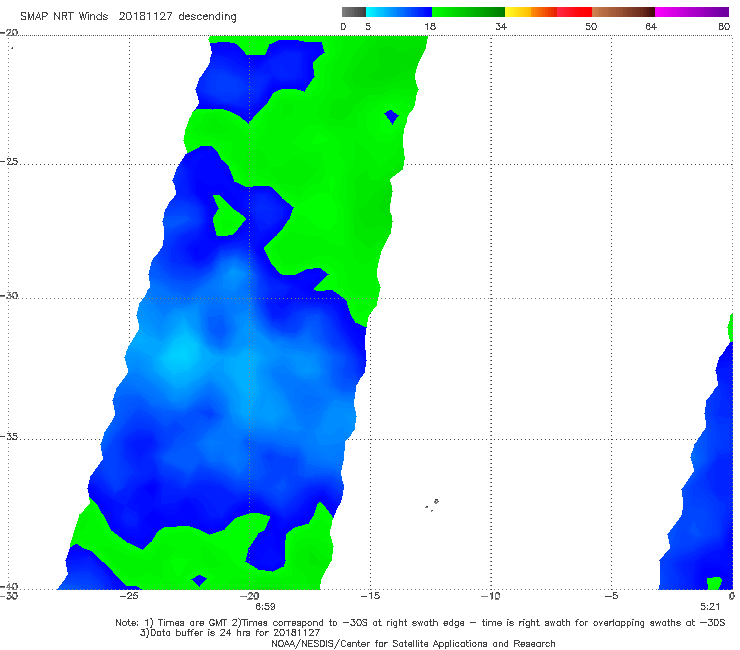Click the color bar label '18'
Viewport: 740px width, 650px height.
click(430, 27)
